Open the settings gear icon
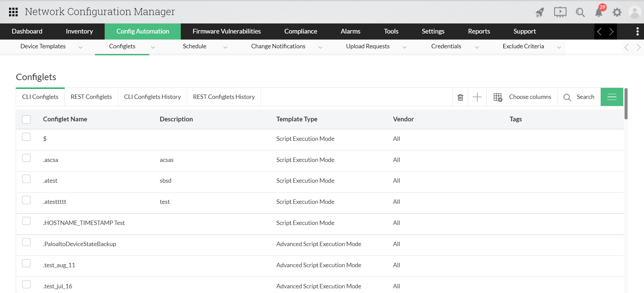644x293 pixels. tap(617, 13)
